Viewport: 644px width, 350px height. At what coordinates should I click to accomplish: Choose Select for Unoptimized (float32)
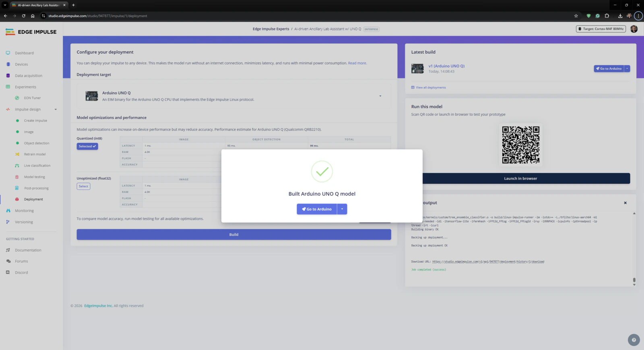pyautogui.click(x=83, y=186)
